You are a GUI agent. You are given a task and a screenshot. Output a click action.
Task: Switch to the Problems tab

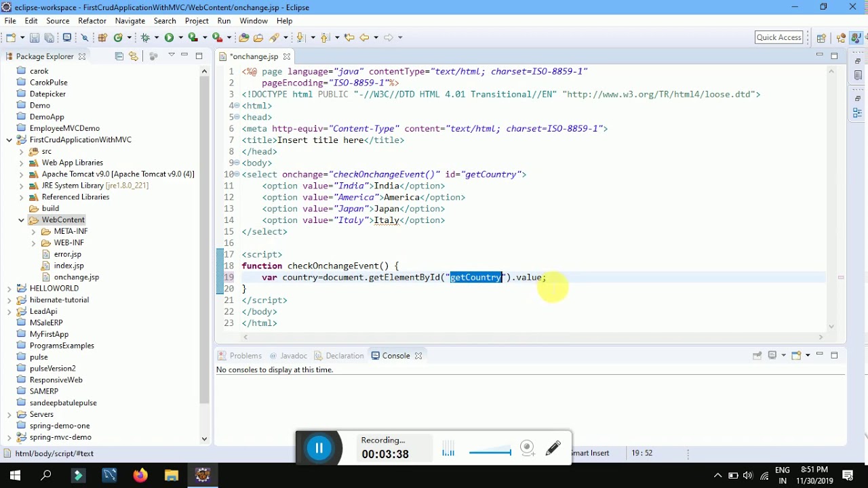click(239, 356)
